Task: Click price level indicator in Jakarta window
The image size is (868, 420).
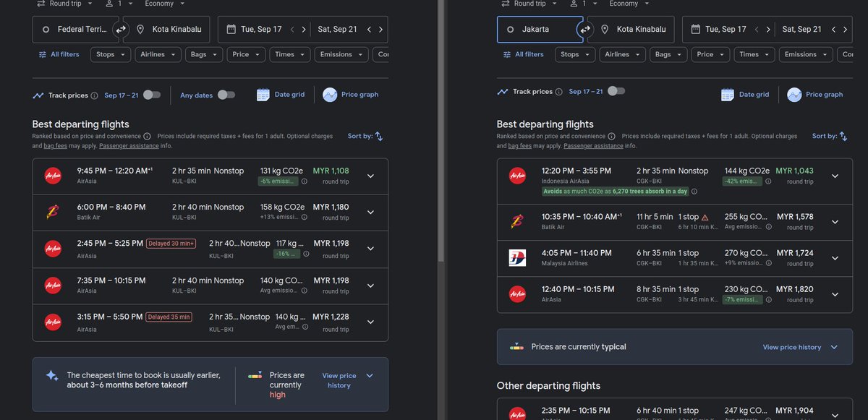Action: tap(516, 347)
